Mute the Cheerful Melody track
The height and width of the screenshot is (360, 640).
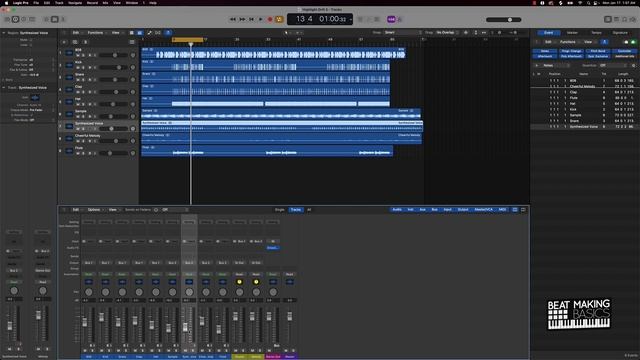click(x=78, y=141)
